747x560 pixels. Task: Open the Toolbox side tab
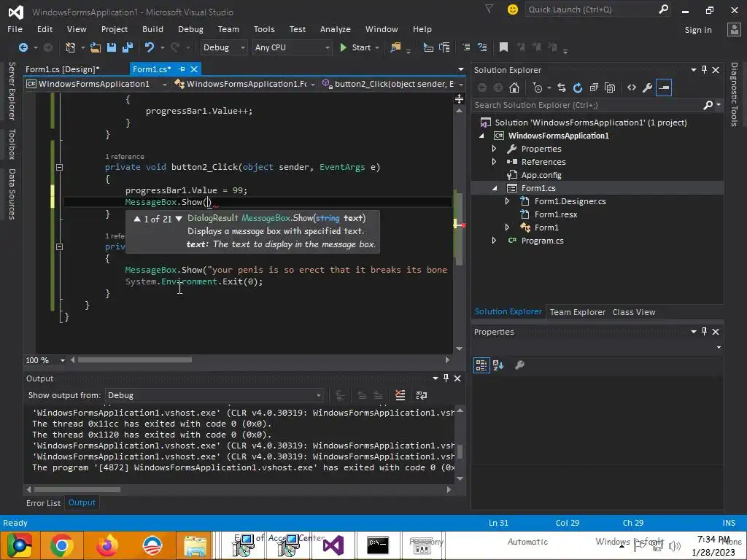point(12,144)
